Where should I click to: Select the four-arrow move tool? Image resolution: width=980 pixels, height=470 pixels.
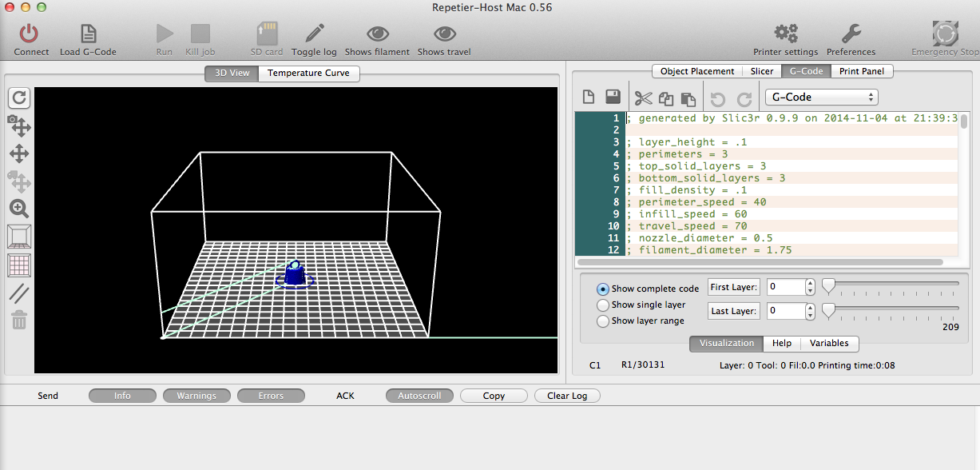19,153
